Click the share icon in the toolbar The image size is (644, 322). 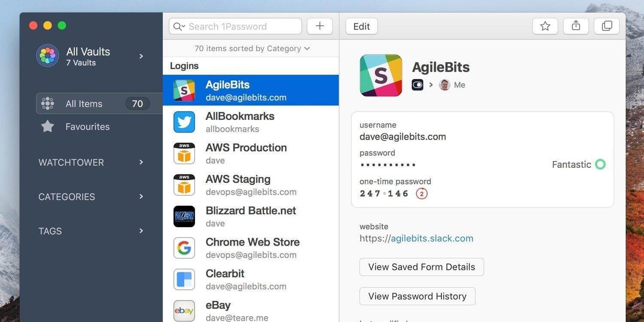tap(576, 26)
